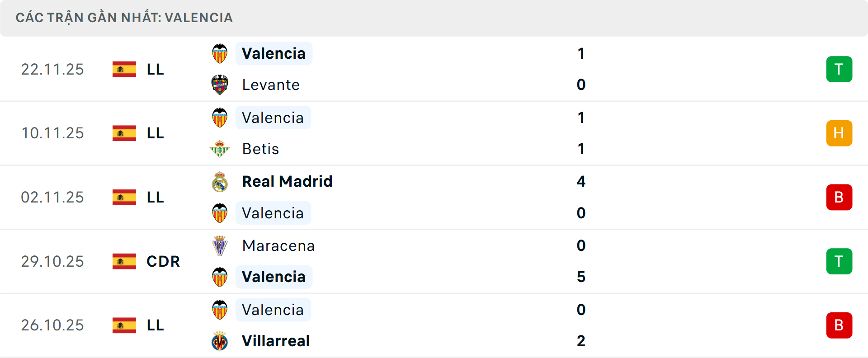868x358 pixels.
Task: Click red B badge for Real Madrid match
Action: [839, 198]
